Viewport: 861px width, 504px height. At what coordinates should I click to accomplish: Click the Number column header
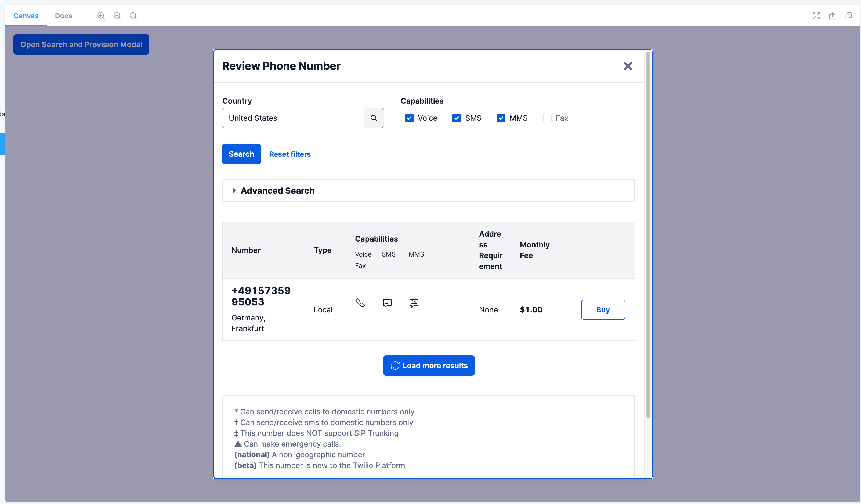pyautogui.click(x=246, y=250)
